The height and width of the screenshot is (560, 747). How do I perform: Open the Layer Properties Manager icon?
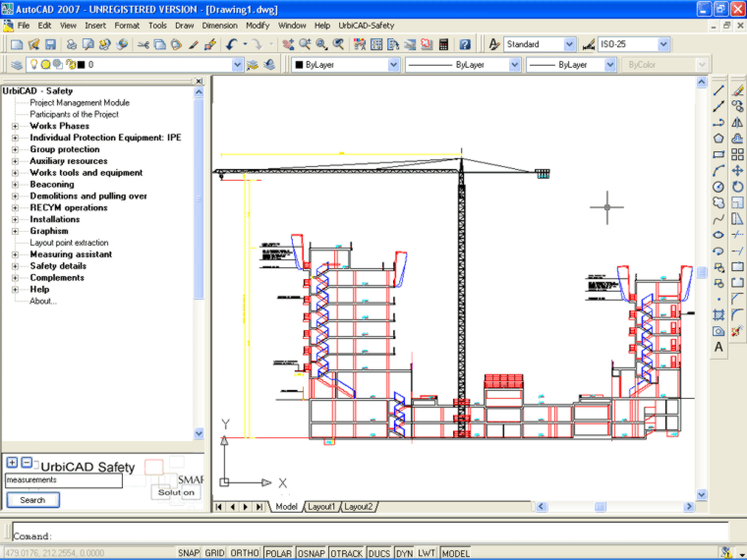(17, 64)
